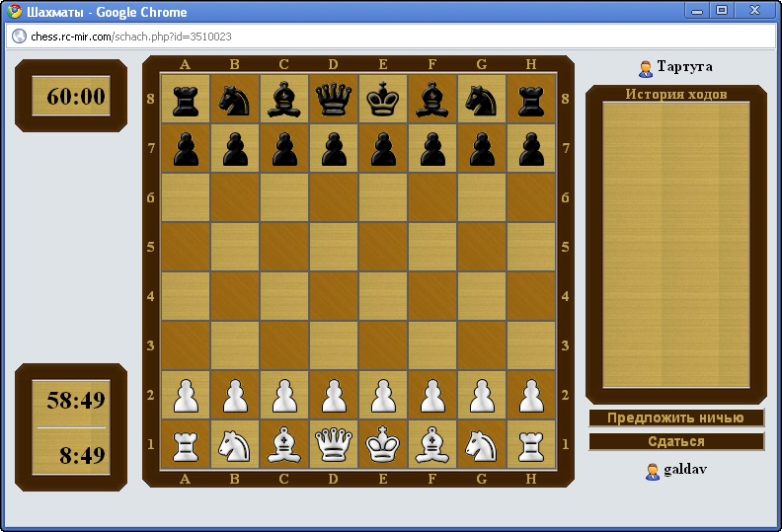Screen dimensions: 782x532
Task: Click opponent name Тартуга
Action: (x=684, y=67)
